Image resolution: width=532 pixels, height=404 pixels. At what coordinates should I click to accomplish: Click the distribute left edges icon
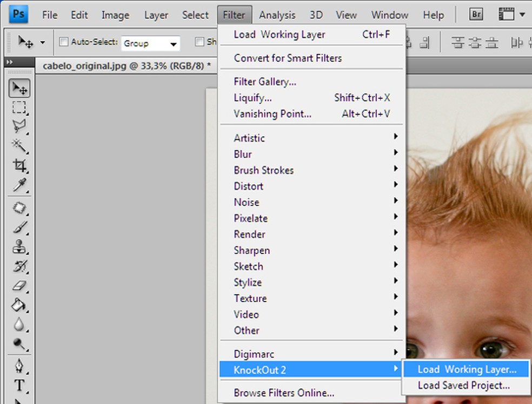click(516, 43)
